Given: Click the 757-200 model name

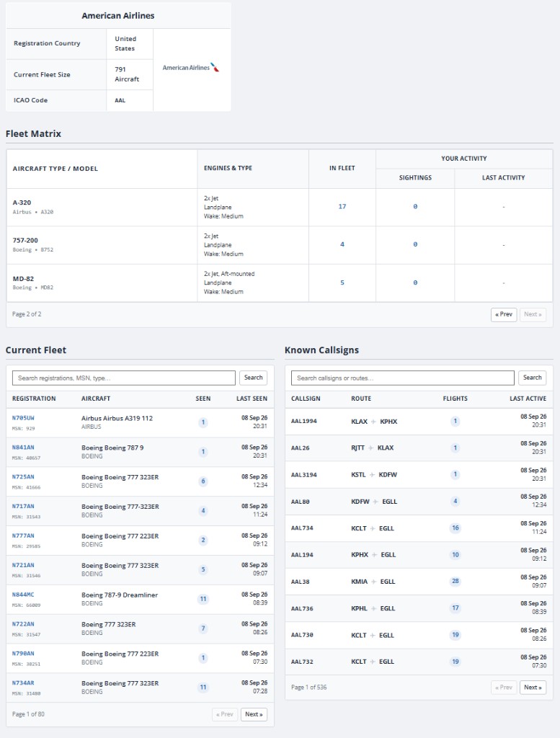Looking at the screenshot, I should 25,241.
